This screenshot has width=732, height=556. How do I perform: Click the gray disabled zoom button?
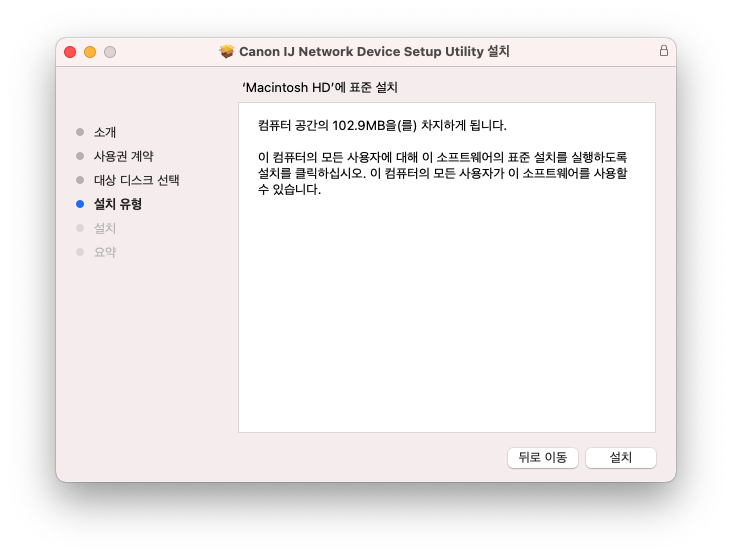point(110,52)
